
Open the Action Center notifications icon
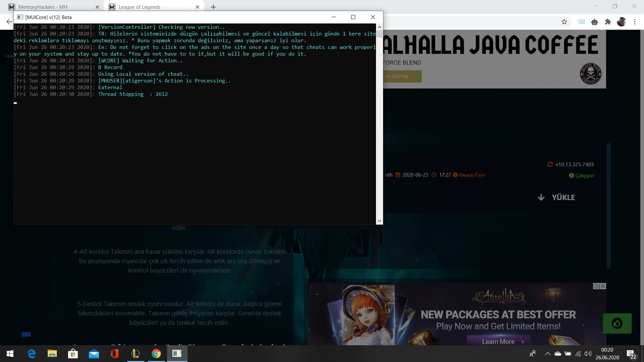coord(631,354)
